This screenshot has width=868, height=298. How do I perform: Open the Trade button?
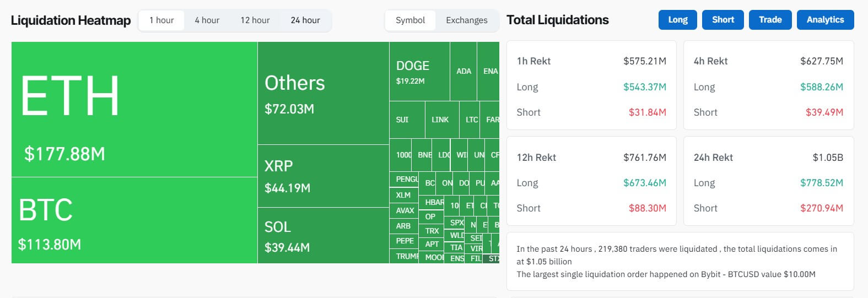[770, 20]
